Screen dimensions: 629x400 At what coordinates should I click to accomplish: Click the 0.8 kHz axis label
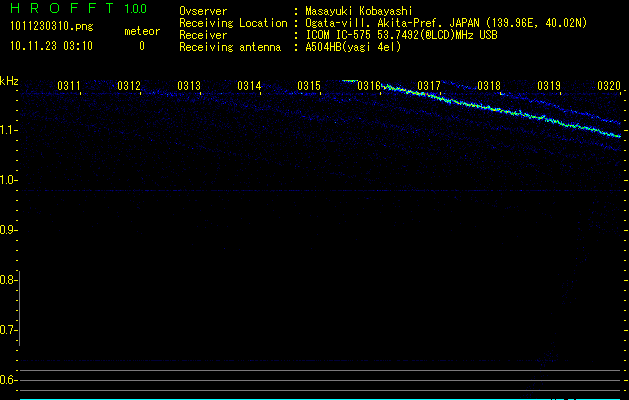[x=8, y=280]
